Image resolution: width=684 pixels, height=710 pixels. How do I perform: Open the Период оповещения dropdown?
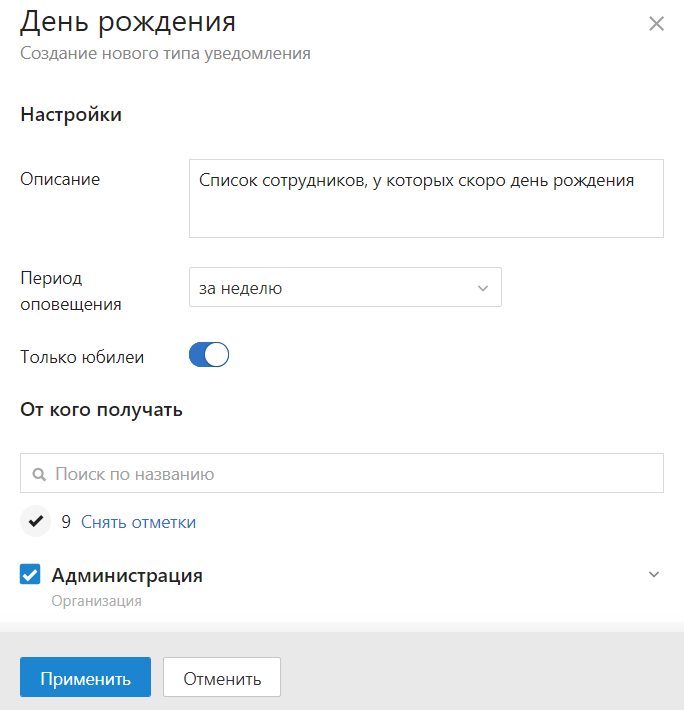pyautogui.click(x=345, y=287)
